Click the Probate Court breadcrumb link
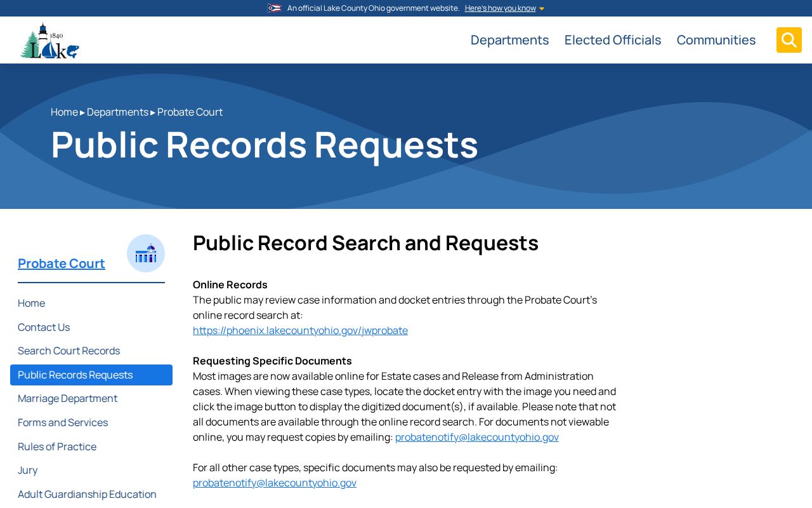This screenshot has width=812, height=508. [190, 112]
